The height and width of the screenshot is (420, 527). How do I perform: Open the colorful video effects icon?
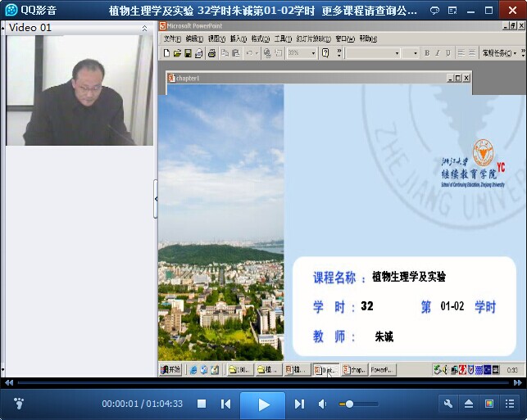tap(489, 403)
